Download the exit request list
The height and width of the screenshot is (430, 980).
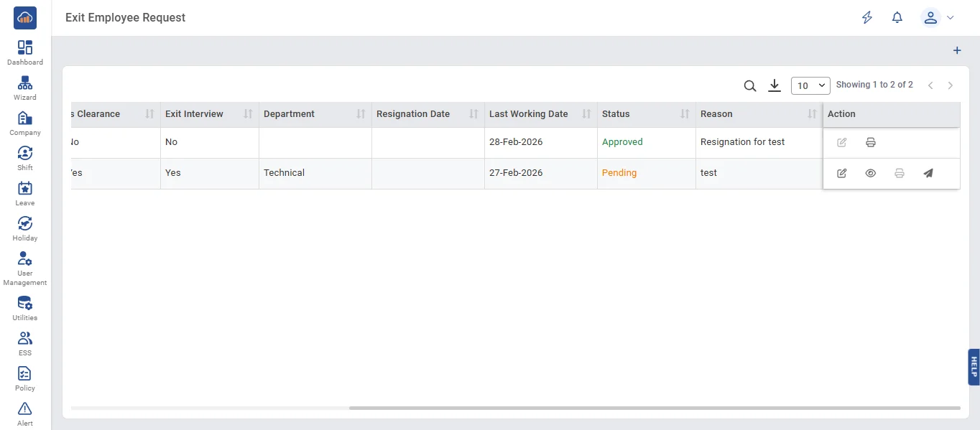click(x=774, y=85)
